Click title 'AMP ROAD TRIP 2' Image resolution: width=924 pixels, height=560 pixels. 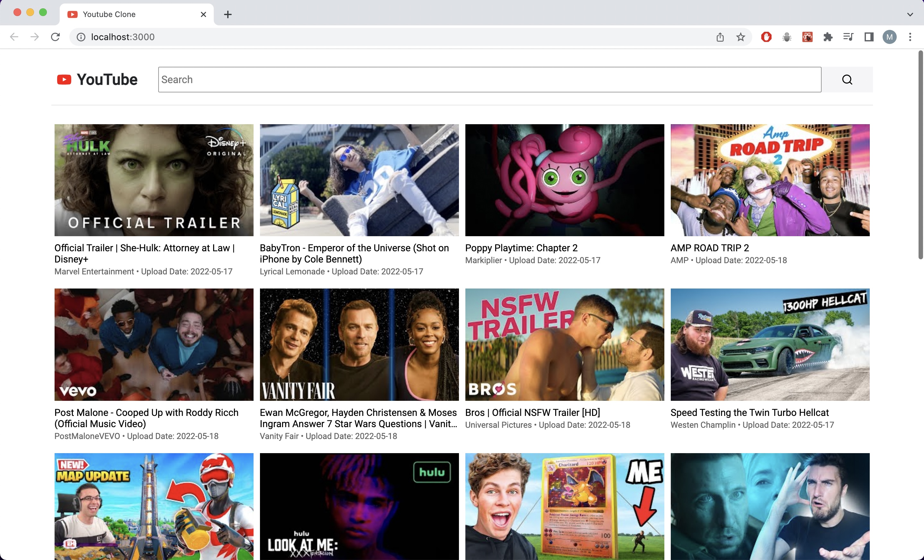coord(710,248)
